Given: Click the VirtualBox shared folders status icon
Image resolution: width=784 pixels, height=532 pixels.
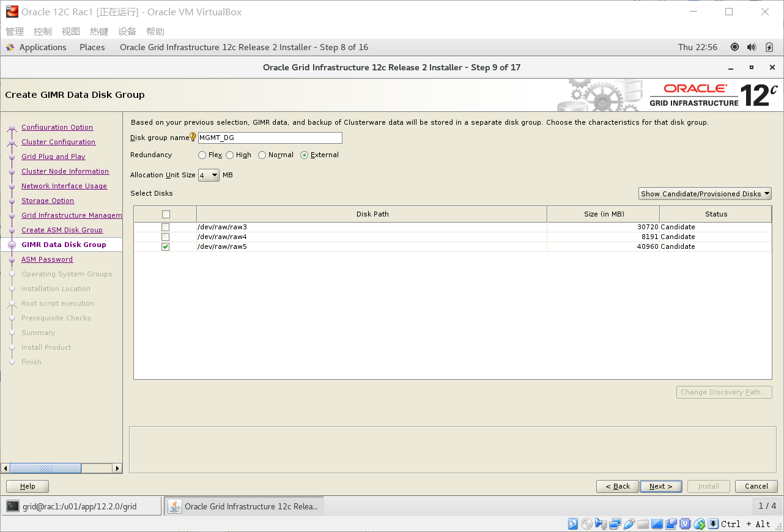Looking at the screenshot, I should 643,524.
